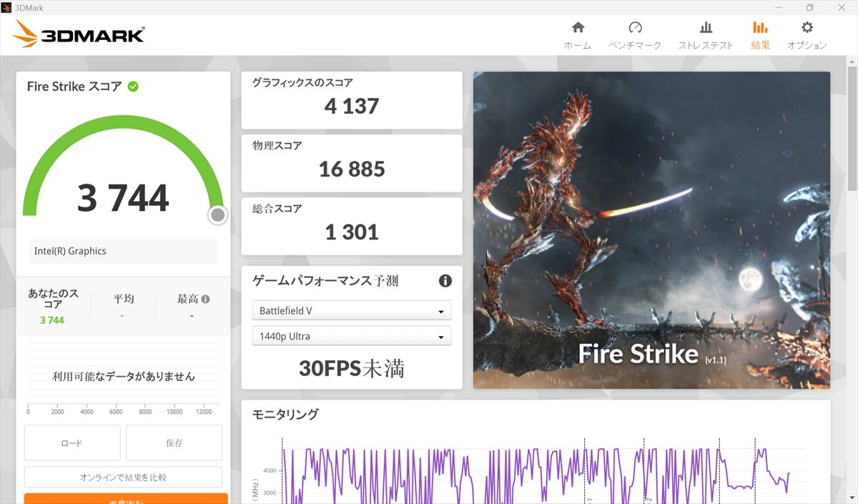Click the info icon next to 最高
This screenshot has width=858, height=504.
coord(206,300)
